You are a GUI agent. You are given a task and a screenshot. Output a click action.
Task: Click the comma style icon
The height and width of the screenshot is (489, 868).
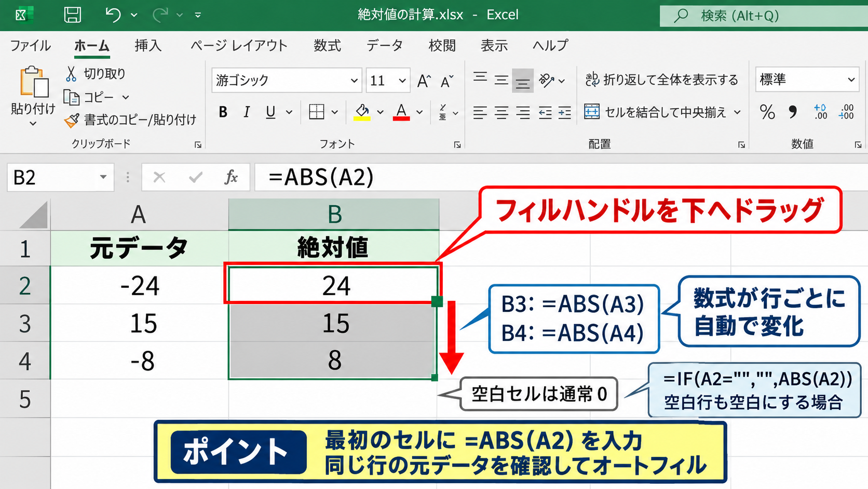click(x=793, y=112)
